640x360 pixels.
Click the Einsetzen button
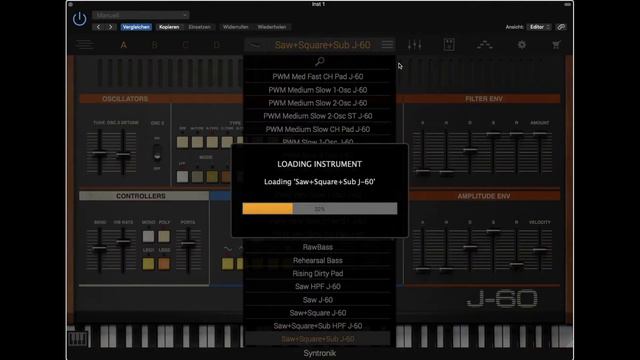[x=200, y=27]
